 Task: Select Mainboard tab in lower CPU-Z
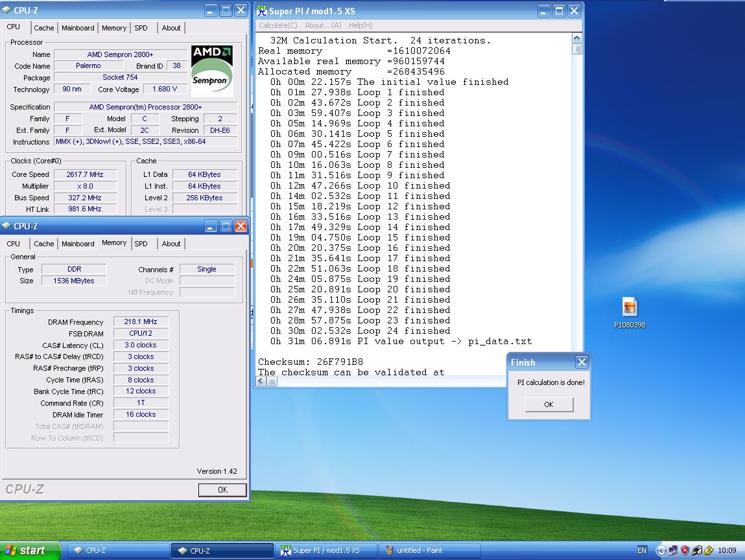78,244
